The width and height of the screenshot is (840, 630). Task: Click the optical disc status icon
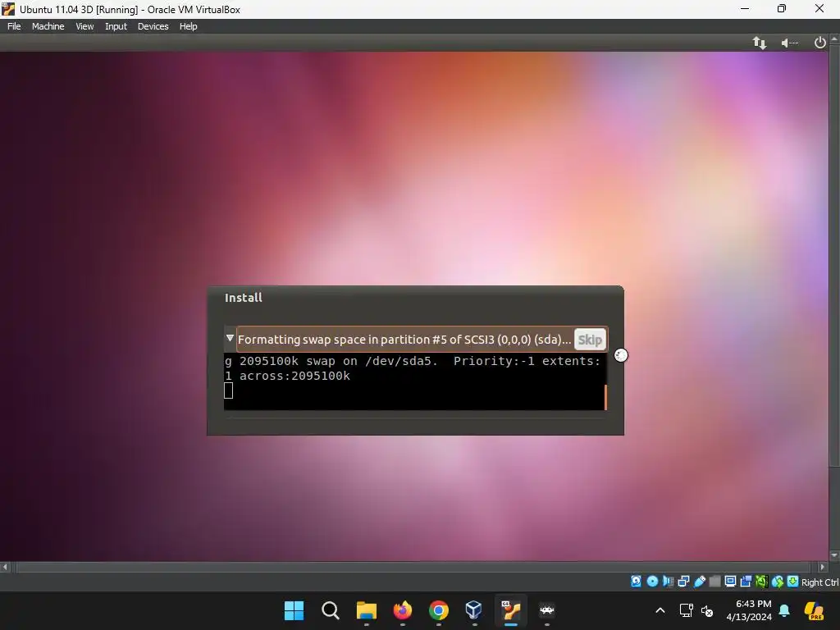pyautogui.click(x=652, y=582)
